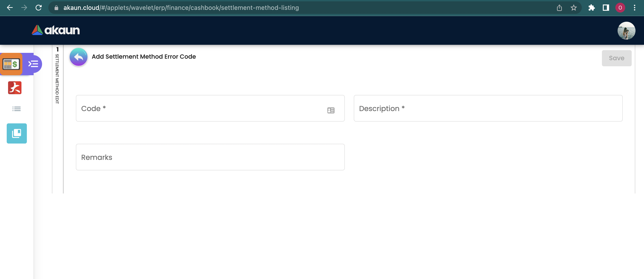Click the list view sidebar icon

(x=17, y=109)
